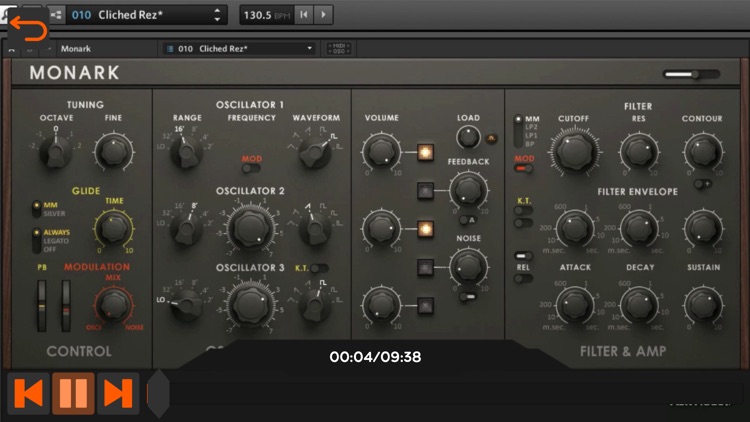Click the Oscillator 2 Range knob
This screenshot has height=422, width=750.
[x=187, y=228]
